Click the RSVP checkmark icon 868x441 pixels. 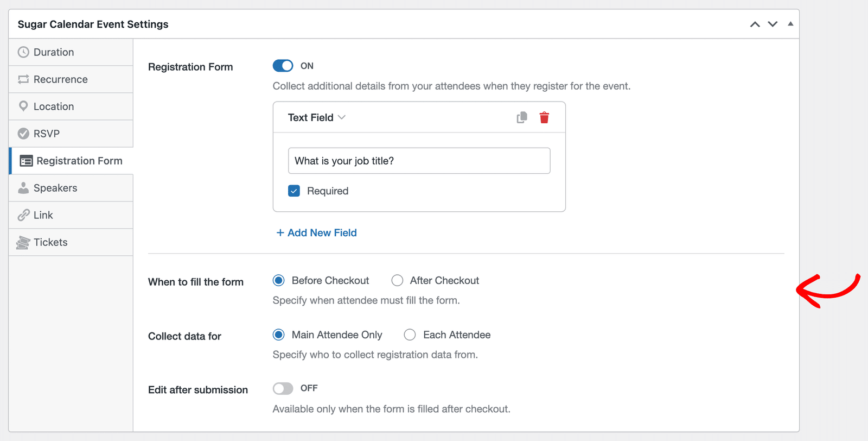23,134
